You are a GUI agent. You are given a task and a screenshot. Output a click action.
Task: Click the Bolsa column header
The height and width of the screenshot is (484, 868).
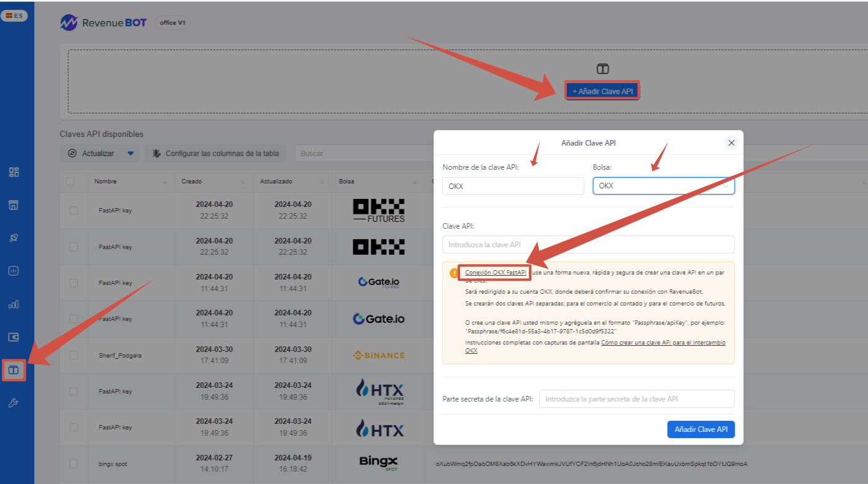347,182
